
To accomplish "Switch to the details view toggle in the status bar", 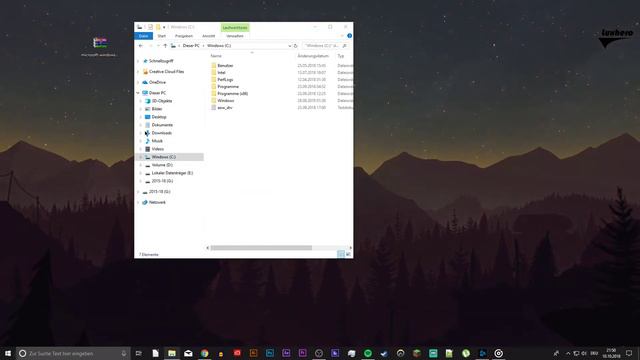I will point(341,254).
